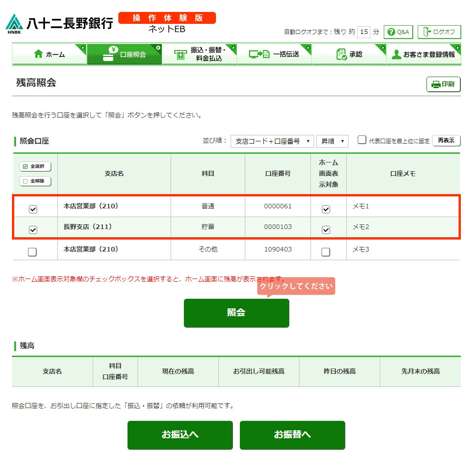Click the お客さま登録情報 person icon
Viewport: 476px width, 464px height.
coord(396,55)
